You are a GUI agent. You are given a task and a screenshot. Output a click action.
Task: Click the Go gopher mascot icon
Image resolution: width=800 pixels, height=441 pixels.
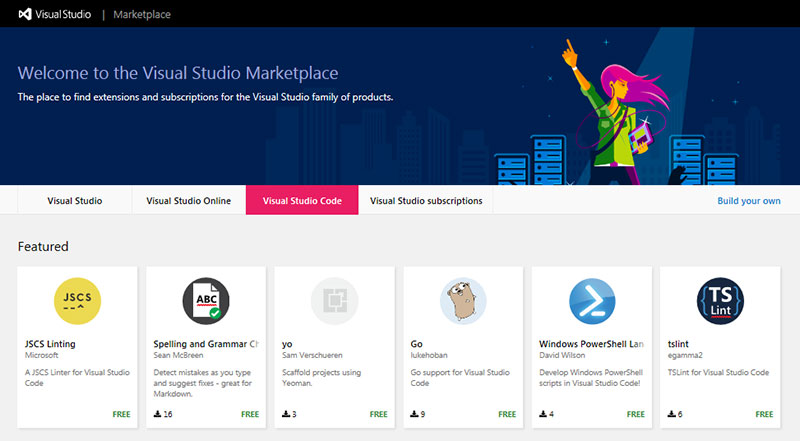[x=463, y=301]
